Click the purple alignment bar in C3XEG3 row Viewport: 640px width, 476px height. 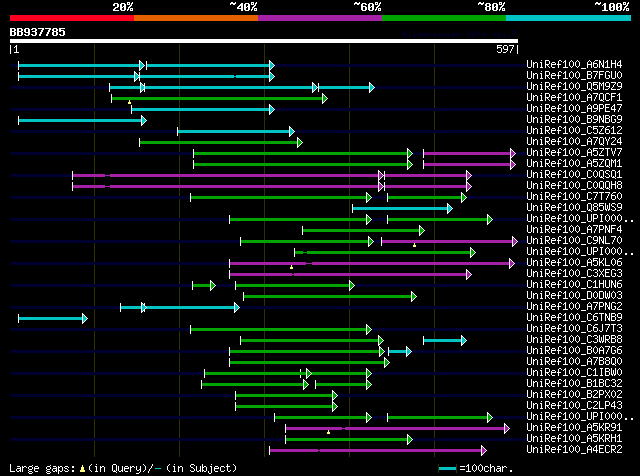coord(351,274)
